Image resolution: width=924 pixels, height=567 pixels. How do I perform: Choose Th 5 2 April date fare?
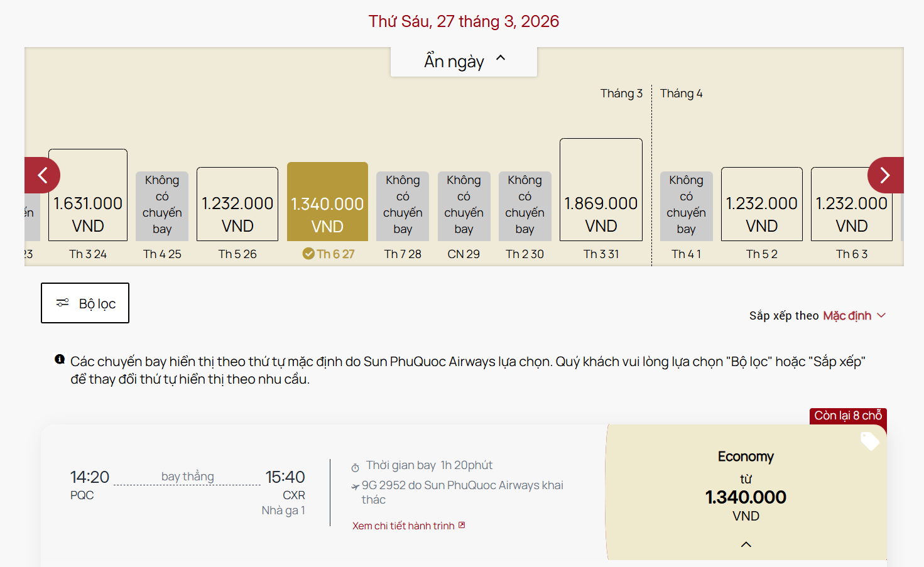click(761, 205)
